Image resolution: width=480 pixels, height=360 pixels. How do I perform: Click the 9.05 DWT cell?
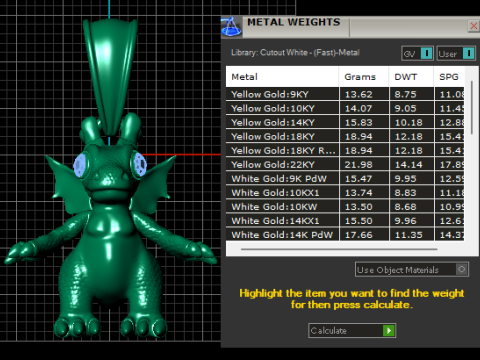pyautogui.click(x=412, y=108)
